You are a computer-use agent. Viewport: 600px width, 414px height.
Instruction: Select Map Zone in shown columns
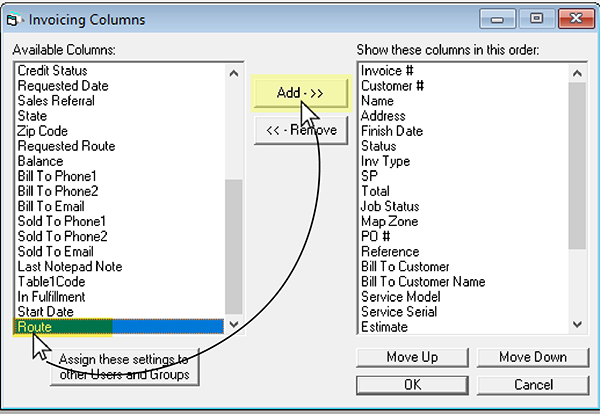tap(463, 222)
